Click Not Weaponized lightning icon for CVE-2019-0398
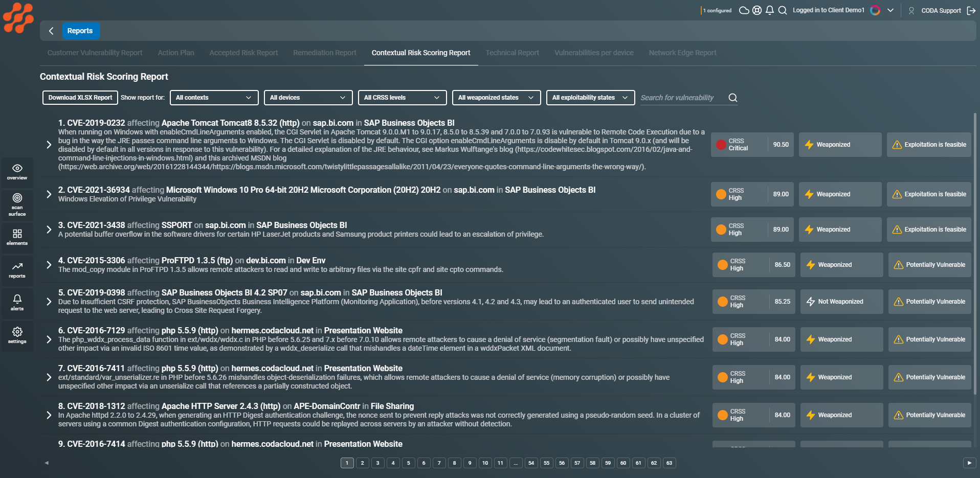The height and width of the screenshot is (478, 980). coord(810,302)
